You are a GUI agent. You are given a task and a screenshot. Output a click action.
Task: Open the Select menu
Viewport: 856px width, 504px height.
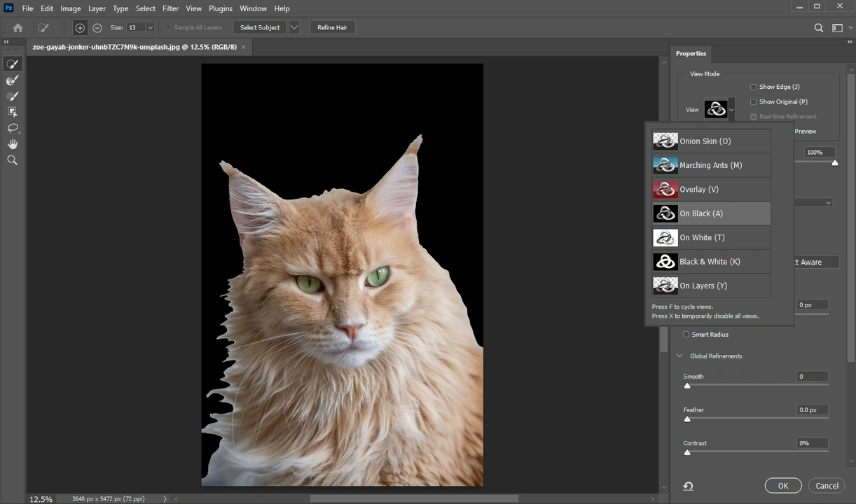[x=146, y=8]
